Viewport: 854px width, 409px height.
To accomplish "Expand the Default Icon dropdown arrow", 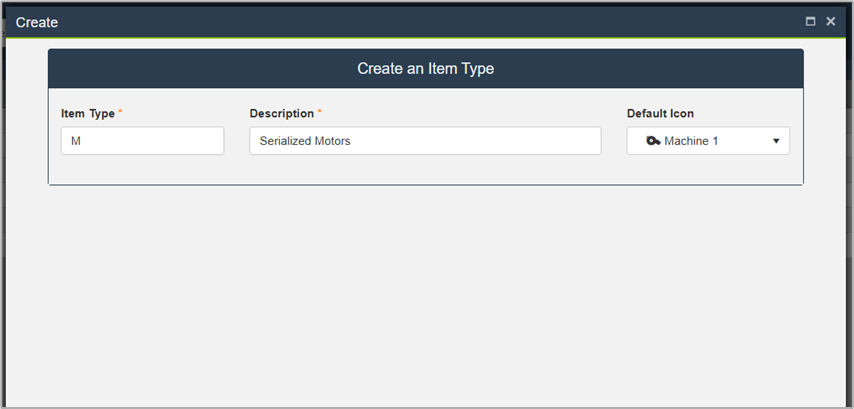I will pyautogui.click(x=776, y=141).
